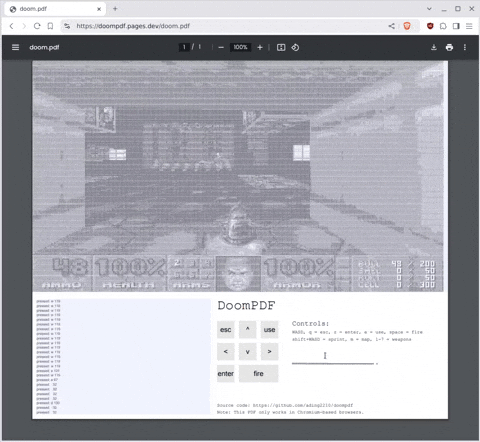Click the 100% zoom level field
This screenshot has height=442, width=480.
point(240,47)
